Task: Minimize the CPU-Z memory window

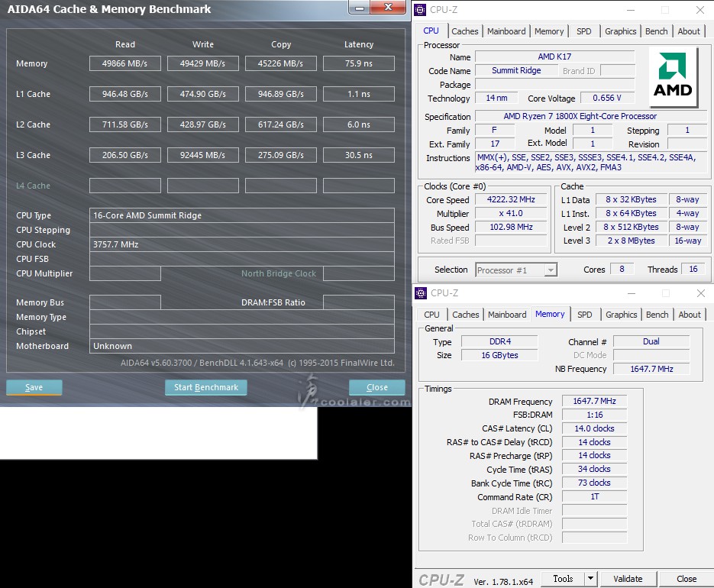Action: [632, 293]
